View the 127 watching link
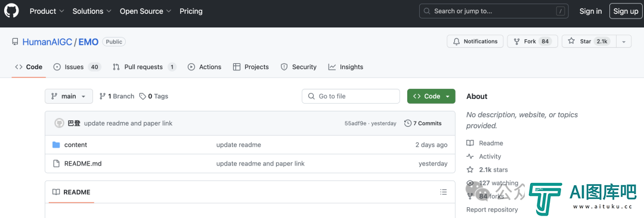The image size is (644, 218). click(499, 183)
